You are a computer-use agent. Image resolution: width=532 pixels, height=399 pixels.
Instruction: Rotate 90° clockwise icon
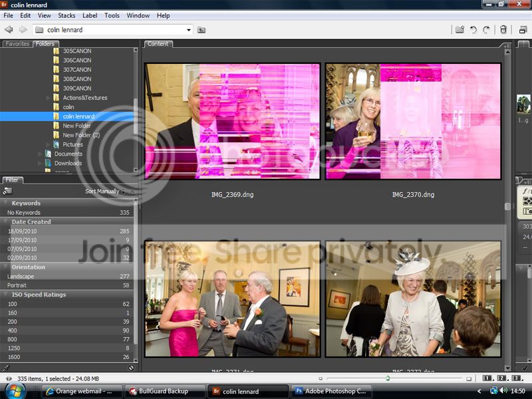(486, 29)
